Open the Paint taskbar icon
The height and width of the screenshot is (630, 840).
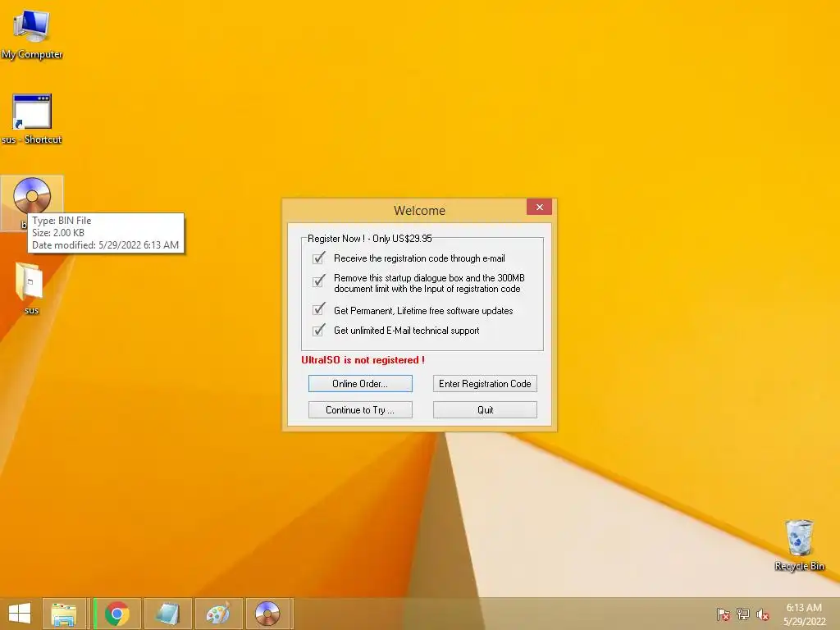(218, 614)
